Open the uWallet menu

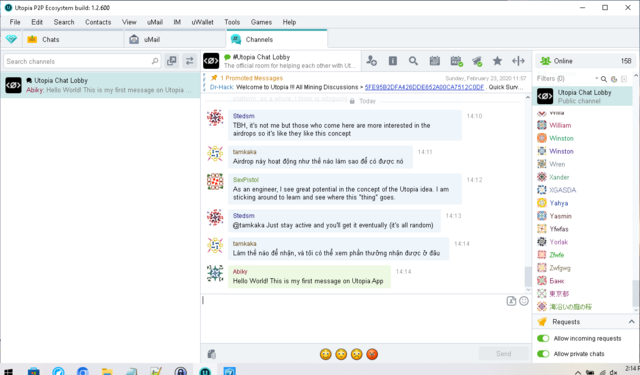pyautogui.click(x=202, y=22)
